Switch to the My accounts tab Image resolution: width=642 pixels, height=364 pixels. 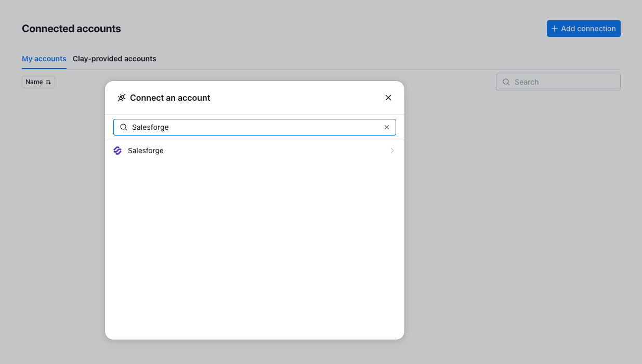(x=44, y=59)
